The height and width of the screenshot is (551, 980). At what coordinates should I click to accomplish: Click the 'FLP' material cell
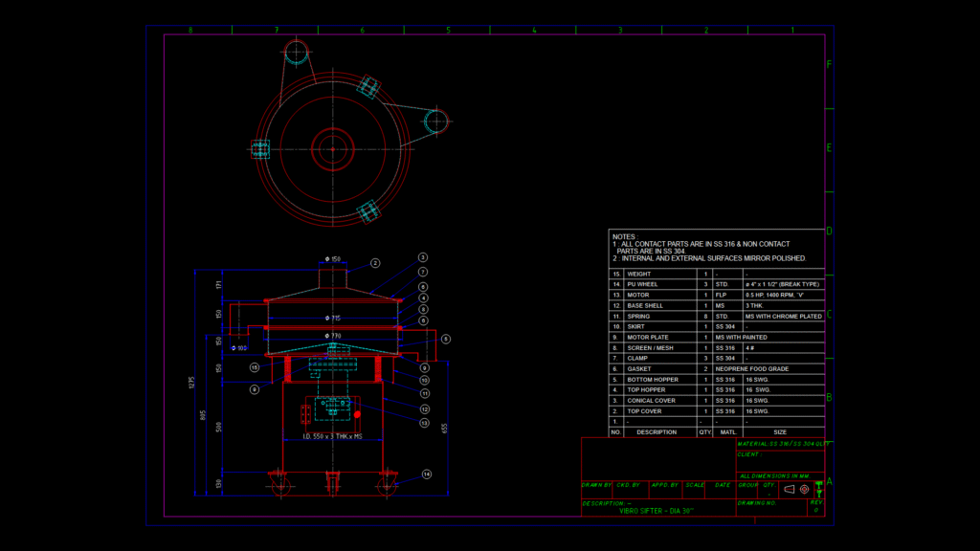coord(722,295)
